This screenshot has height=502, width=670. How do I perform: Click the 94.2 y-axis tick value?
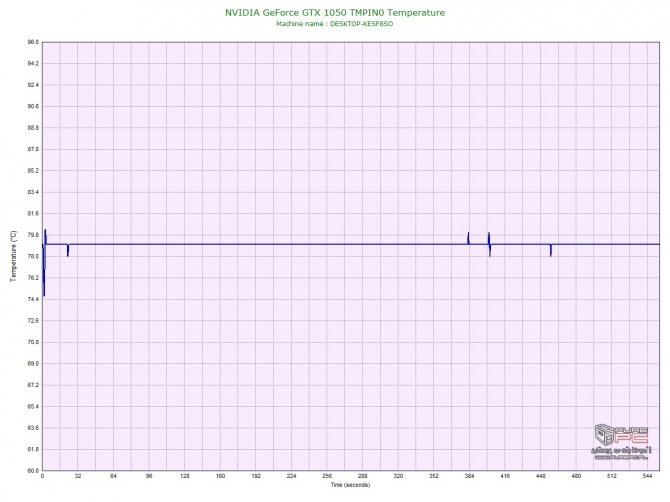(x=33, y=64)
